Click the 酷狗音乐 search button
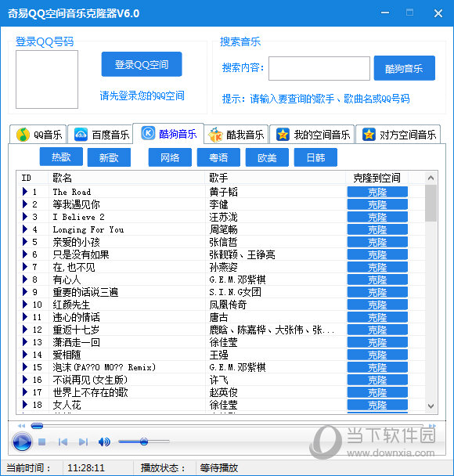Viewport: 454px width, 476px height. pyautogui.click(x=404, y=68)
